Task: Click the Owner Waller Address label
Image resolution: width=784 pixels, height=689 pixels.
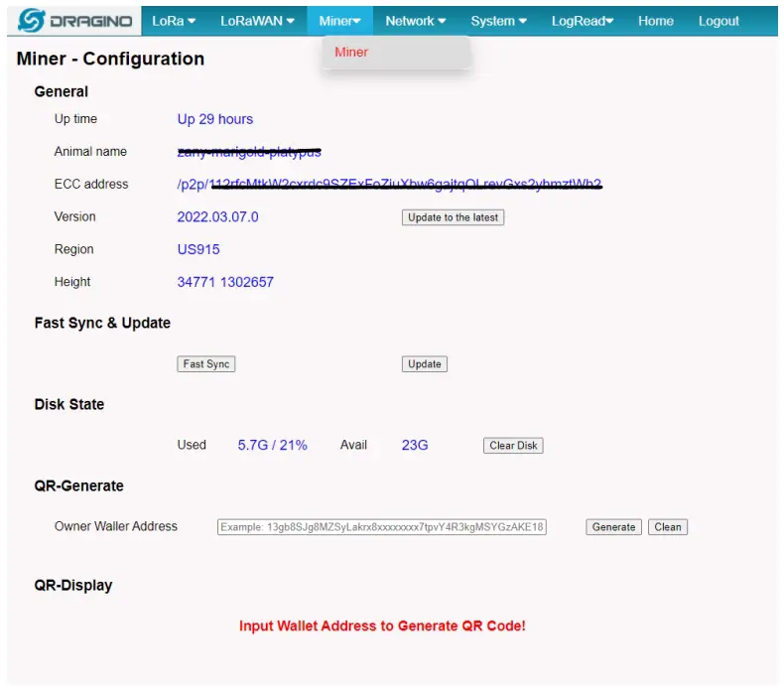Action: click(116, 526)
